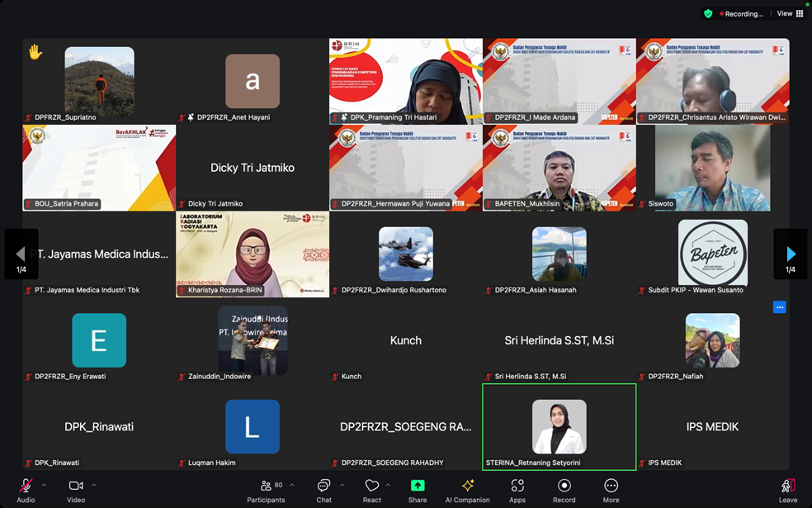Open AI Companion
This screenshot has height=508, width=812.
[468, 487]
